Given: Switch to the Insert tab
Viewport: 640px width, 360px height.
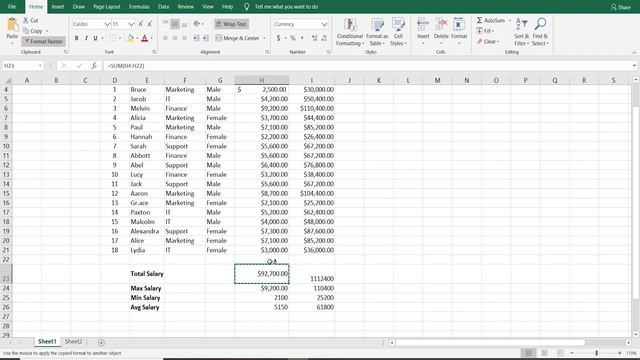Looking at the screenshot, I should click(x=58, y=7).
